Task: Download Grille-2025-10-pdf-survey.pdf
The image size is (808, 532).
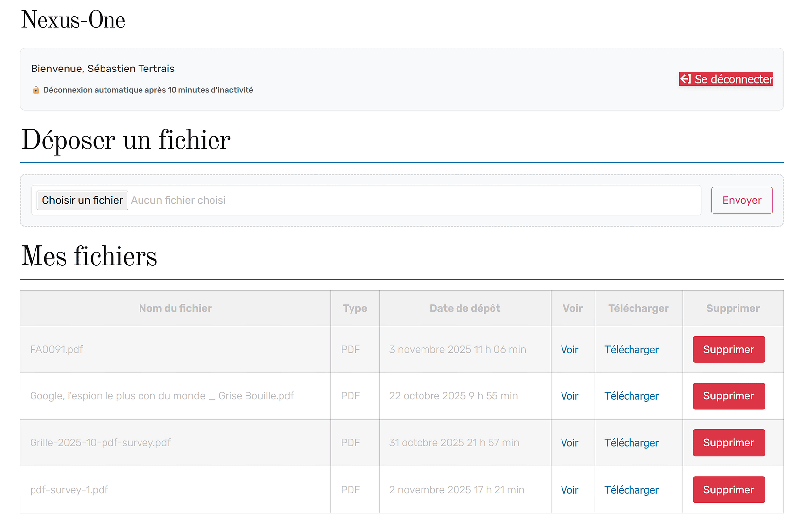Action: [631, 443]
